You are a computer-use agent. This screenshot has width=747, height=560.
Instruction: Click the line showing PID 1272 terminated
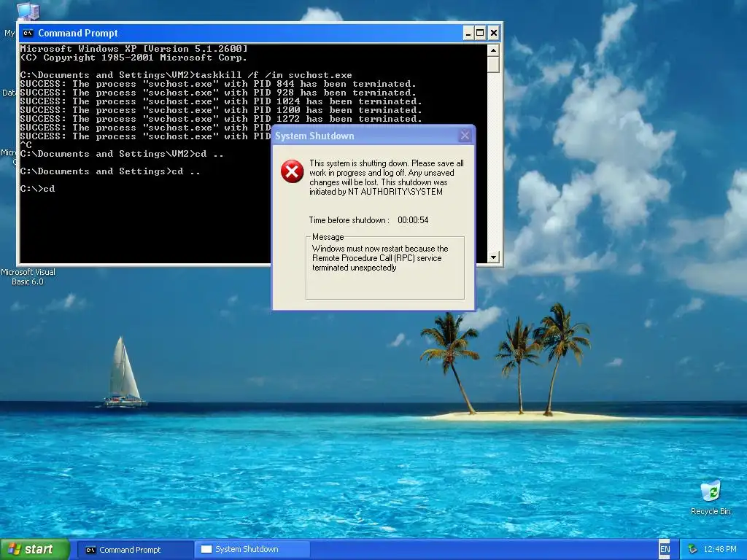pyautogui.click(x=220, y=119)
